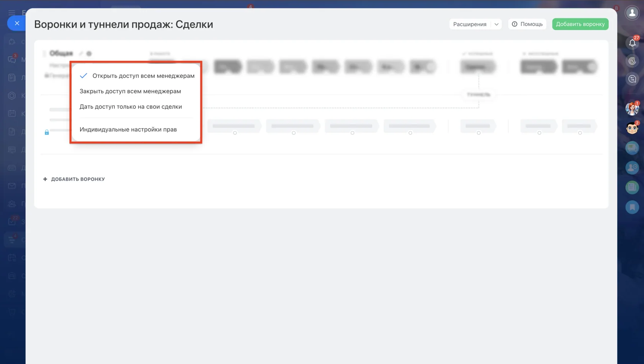Open the notifications bell with 27 badge
The image size is (644, 364).
pyautogui.click(x=632, y=43)
